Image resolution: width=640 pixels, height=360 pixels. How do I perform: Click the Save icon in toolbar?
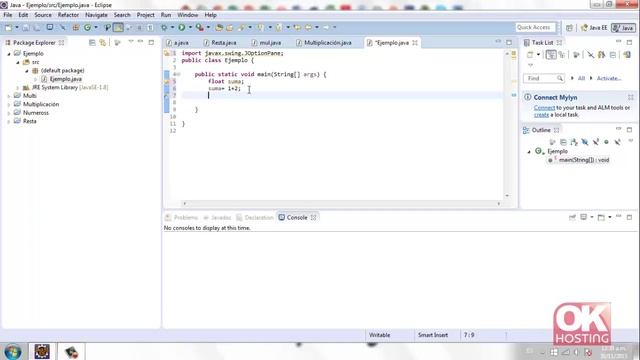26,27
